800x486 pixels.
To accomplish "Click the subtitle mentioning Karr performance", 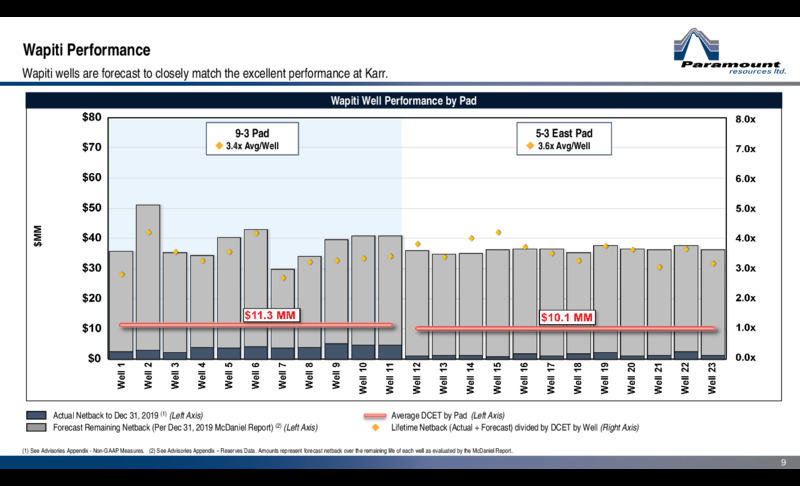I will point(205,73).
